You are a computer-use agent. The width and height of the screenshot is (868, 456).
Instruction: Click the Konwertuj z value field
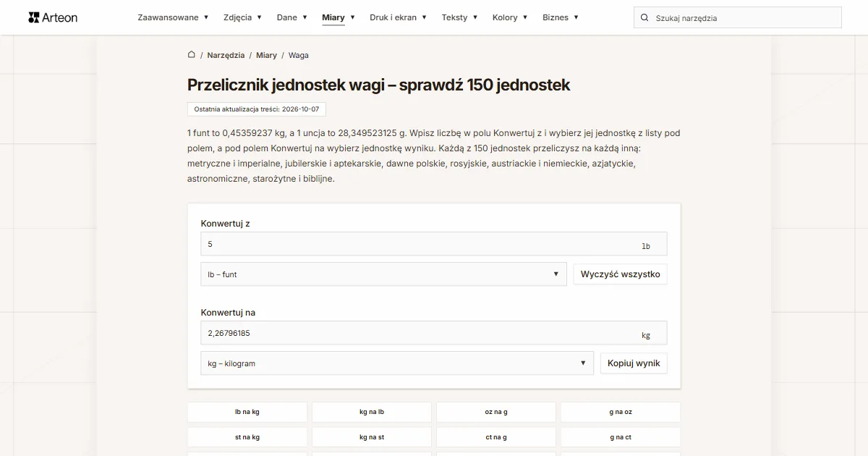(x=434, y=244)
